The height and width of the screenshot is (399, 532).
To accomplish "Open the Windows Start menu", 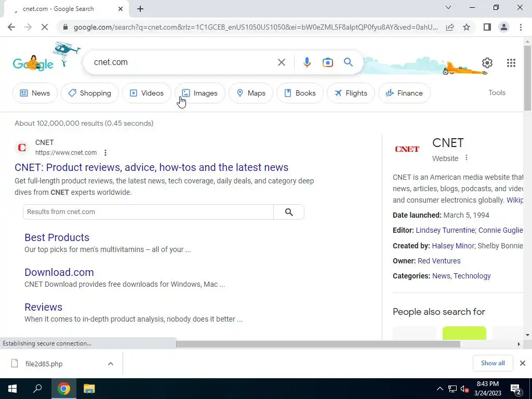I will click(12, 389).
